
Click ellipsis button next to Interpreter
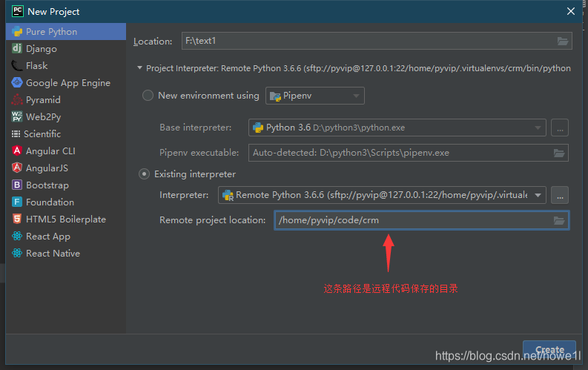560,195
